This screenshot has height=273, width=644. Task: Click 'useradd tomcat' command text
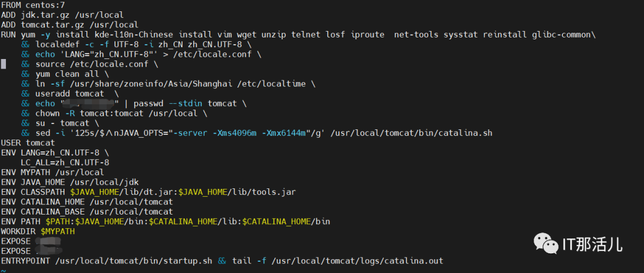pyautogui.click(x=69, y=94)
